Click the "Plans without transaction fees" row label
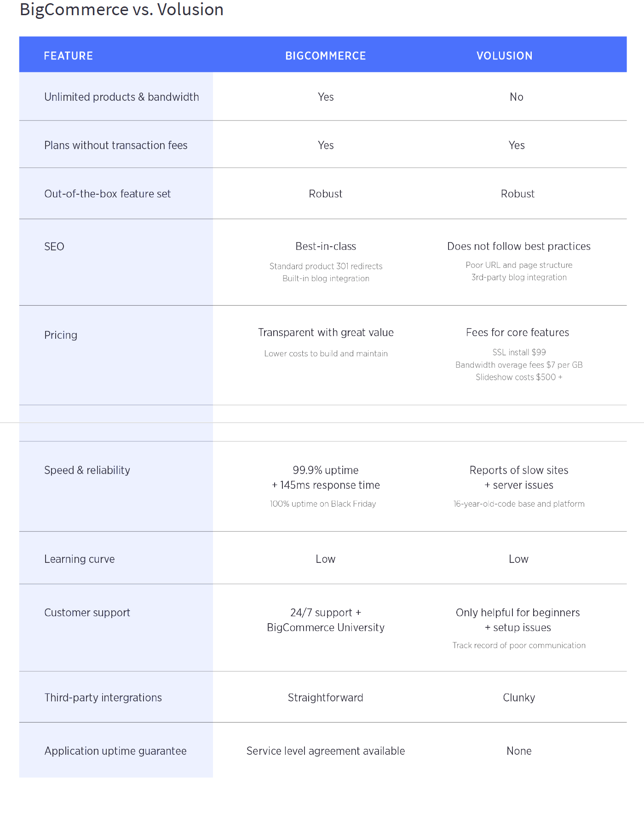This screenshot has height=816, width=644. click(116, 145)
